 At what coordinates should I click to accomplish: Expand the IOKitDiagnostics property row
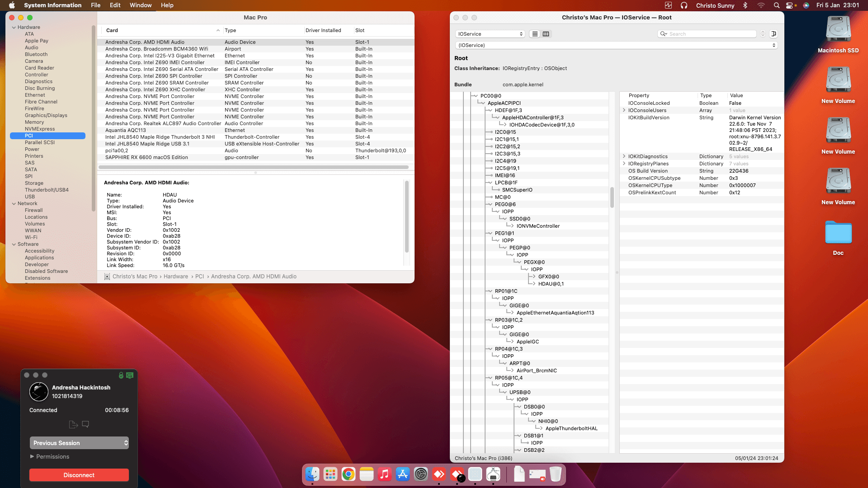click(x=624, y=156)
